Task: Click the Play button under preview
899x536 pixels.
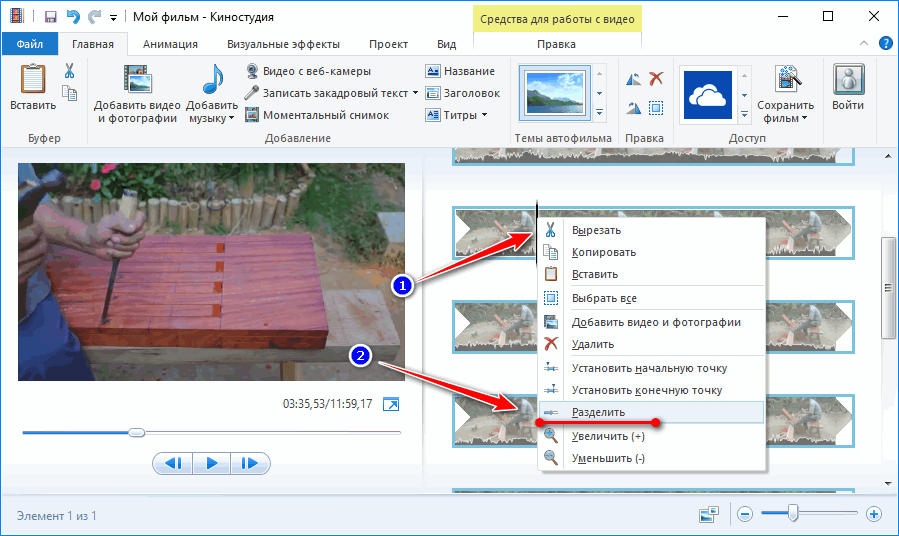Action: click(x=212, y=463)
